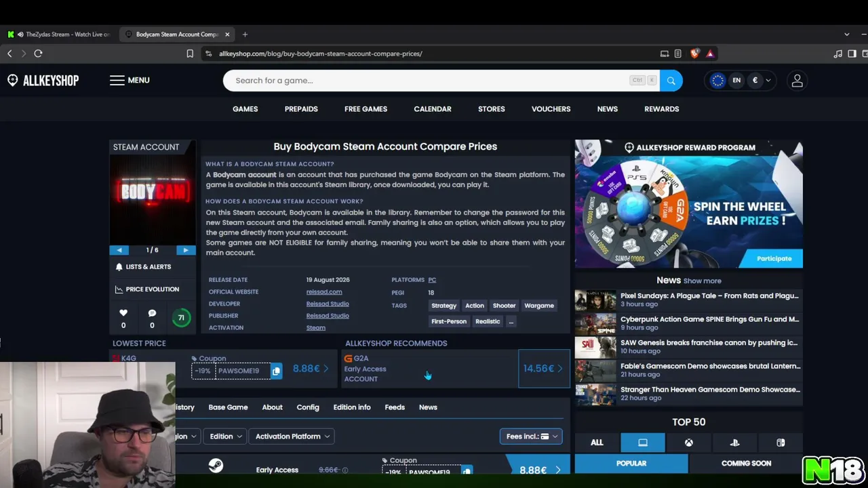Open the music playlist icon in toolbar
The width and height of the screenshot is (868, 488).
point(838,54)
